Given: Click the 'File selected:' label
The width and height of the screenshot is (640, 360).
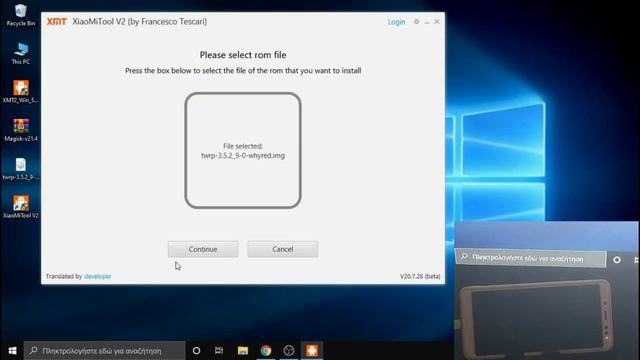Looking at the screenshot, I should tap(243, 146).
